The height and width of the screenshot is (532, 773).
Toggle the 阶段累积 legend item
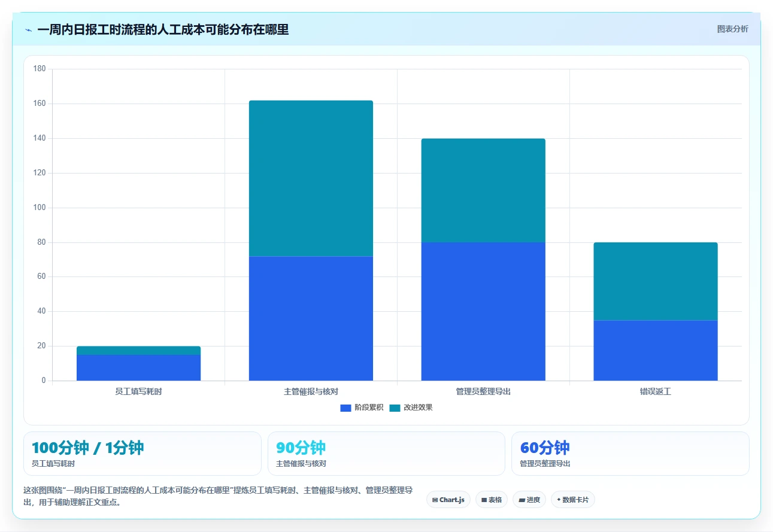click(362, 408)
